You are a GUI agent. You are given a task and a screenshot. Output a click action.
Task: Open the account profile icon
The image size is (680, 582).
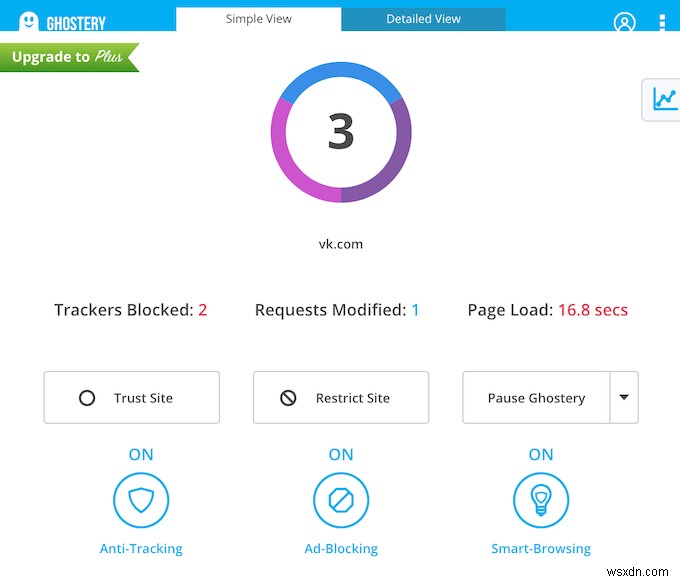pyautogui.click(x=625, y=22)
